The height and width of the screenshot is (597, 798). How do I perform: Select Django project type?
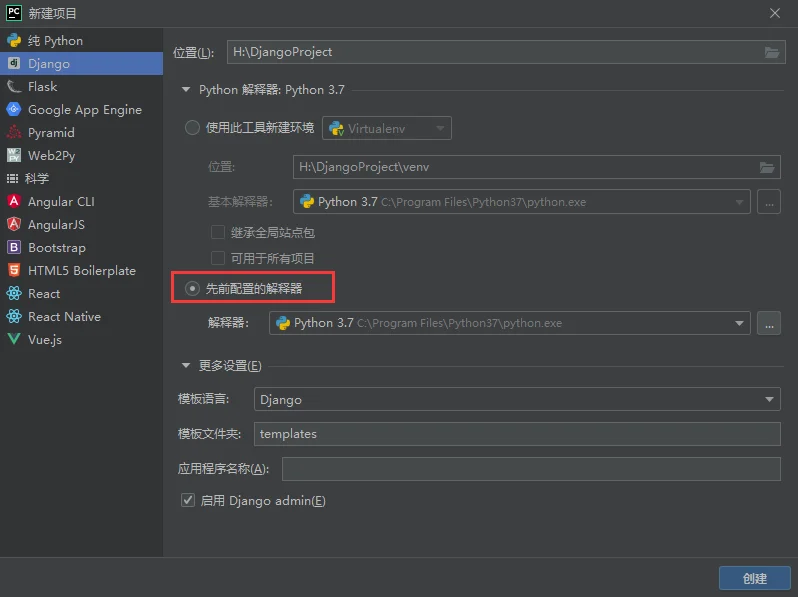(x=81, y=64)
